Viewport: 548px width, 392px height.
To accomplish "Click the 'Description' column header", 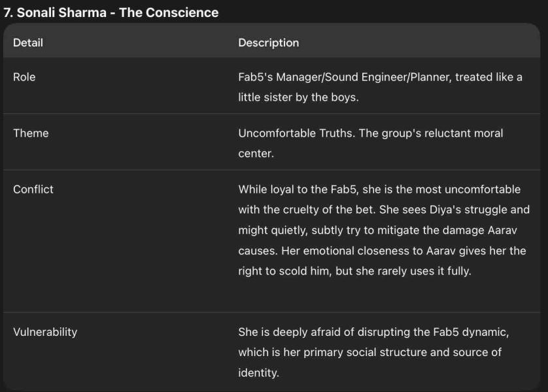I will (268, 42).
